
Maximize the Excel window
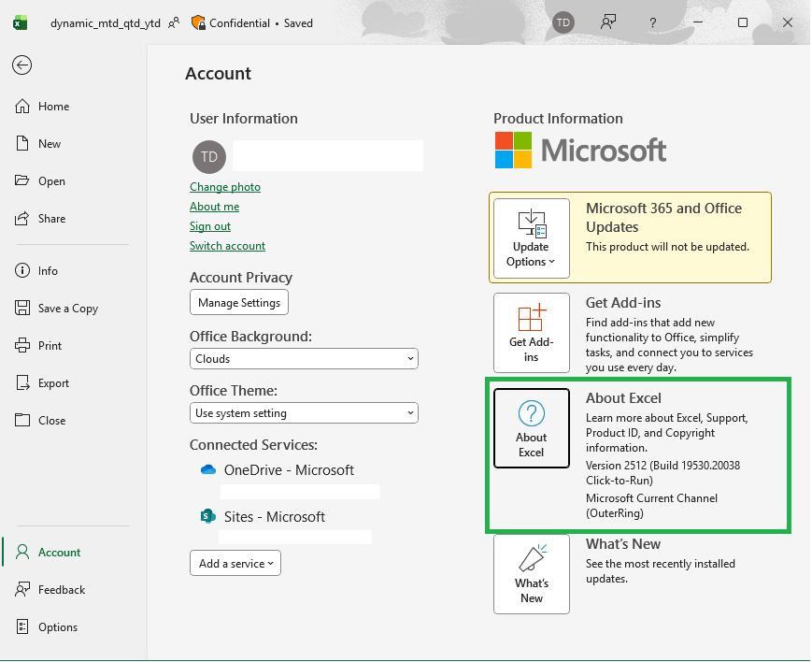[x=743, y=22]
